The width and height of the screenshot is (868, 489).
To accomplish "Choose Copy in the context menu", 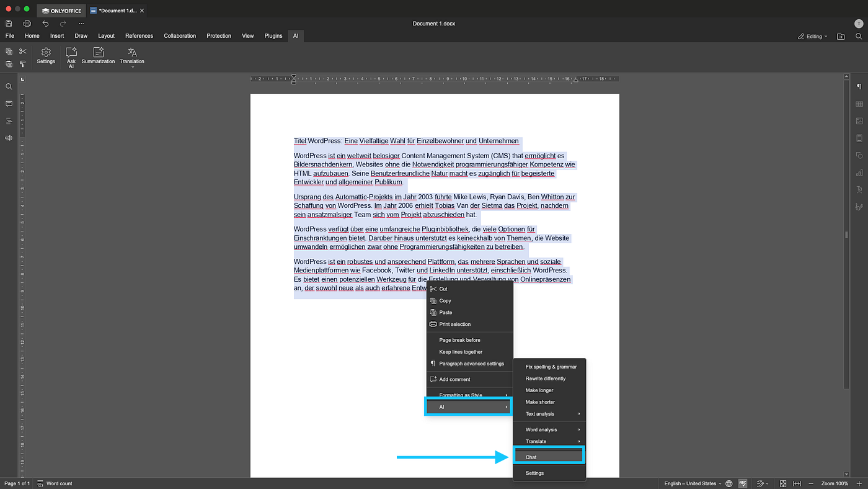I will (x=470, y=301).
